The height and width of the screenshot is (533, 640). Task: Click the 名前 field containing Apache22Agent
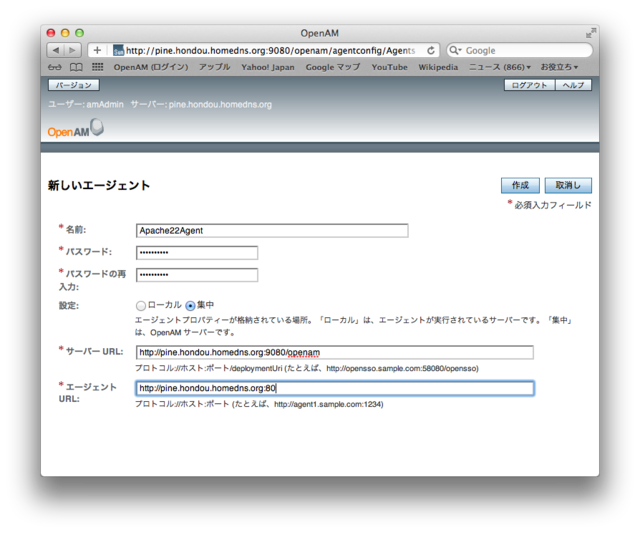pyautogui.click(x=271, y=230)
